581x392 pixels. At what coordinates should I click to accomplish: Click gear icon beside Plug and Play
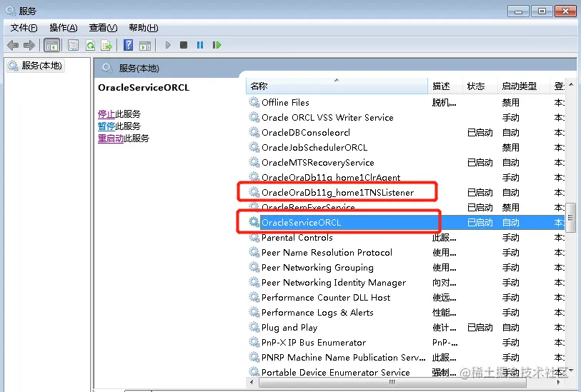tap(254, 327)
